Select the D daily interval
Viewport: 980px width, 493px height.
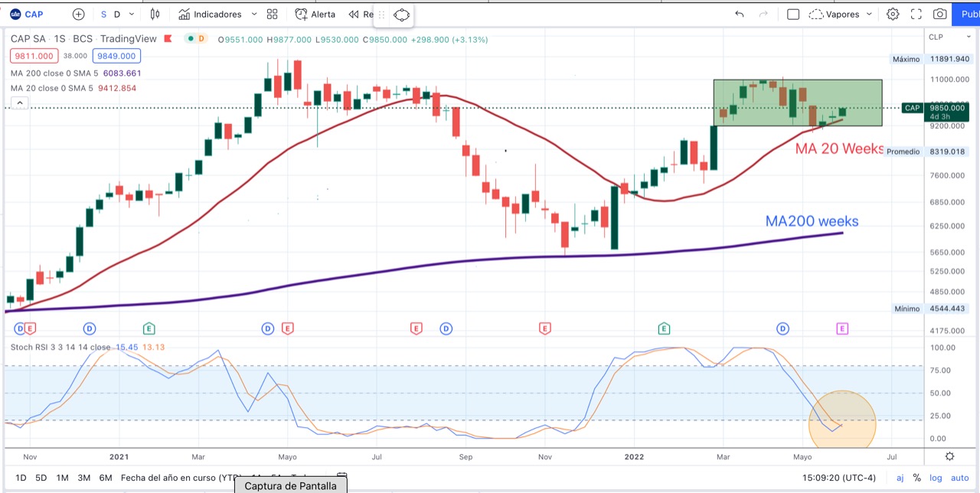click(117, 14)
